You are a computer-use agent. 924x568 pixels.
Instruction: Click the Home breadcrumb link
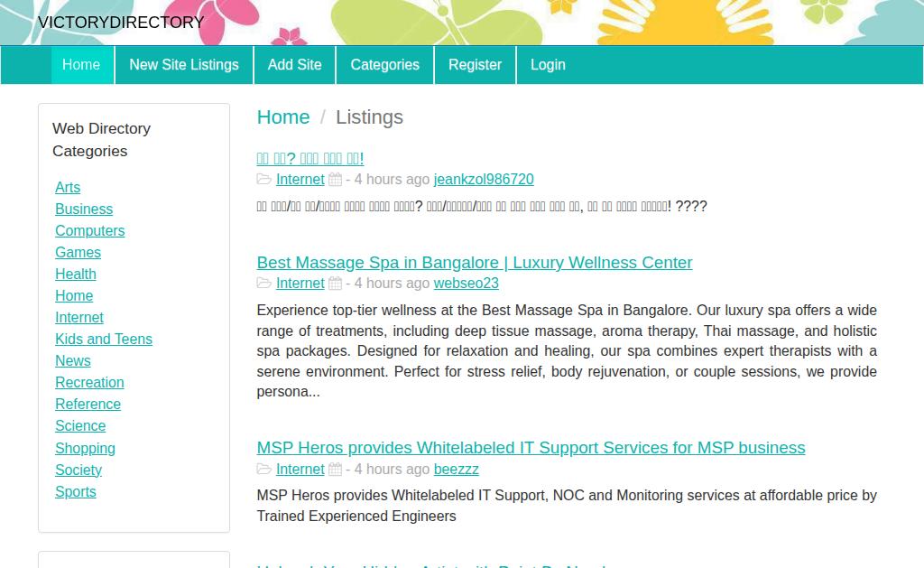tap(283, 116)
